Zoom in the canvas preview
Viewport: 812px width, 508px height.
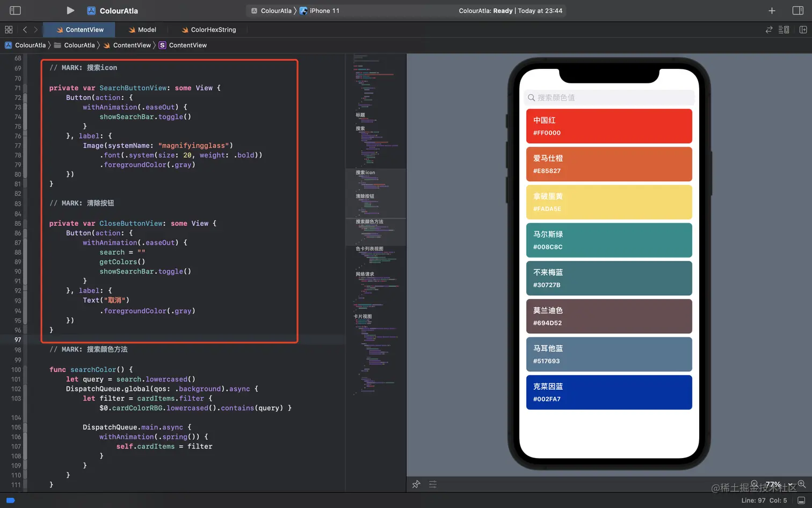point(801,484)
